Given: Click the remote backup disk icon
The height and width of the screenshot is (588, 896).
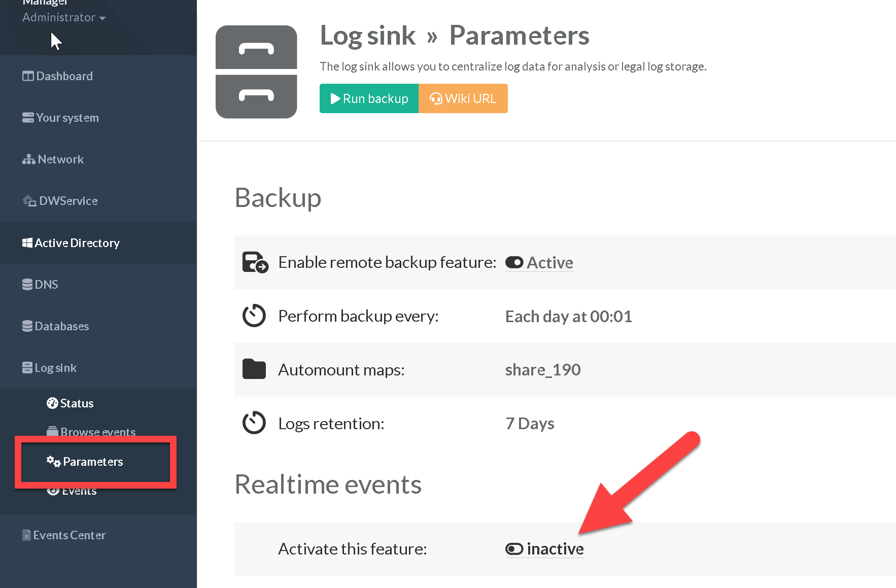Looking at the screenshot, I should tap(255, 262).
